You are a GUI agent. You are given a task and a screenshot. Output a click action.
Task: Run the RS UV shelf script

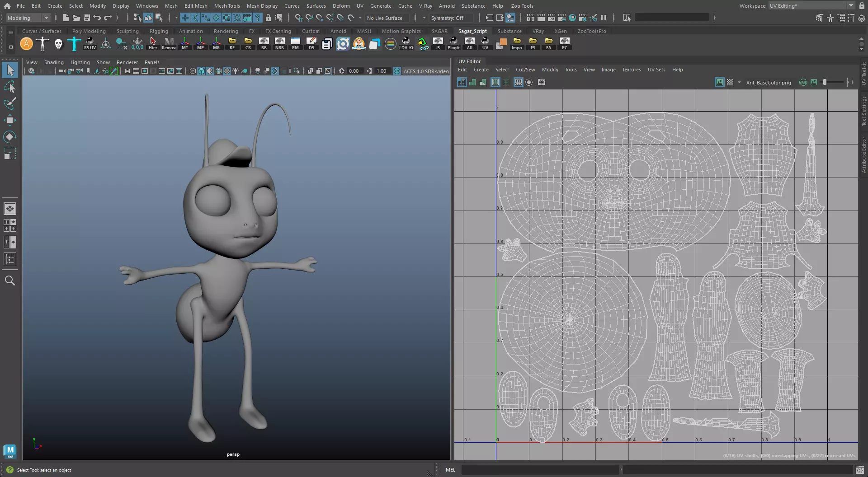click(x=90, y=43)
